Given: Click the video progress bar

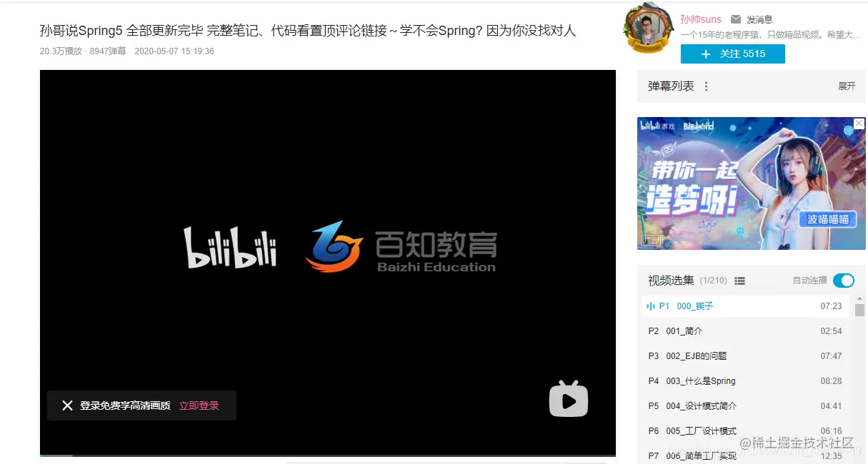Looking at the screenshot, I should click(x=328, y=455).
